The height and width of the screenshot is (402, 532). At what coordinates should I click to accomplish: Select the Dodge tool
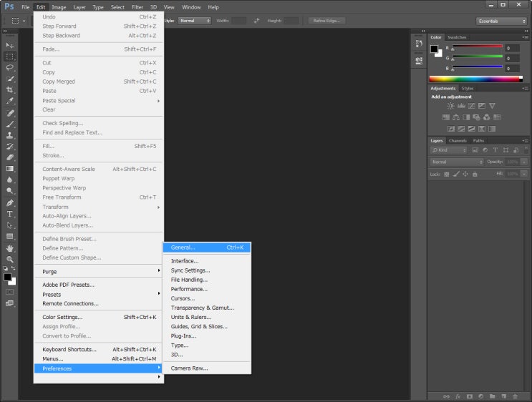click(10, 191)
